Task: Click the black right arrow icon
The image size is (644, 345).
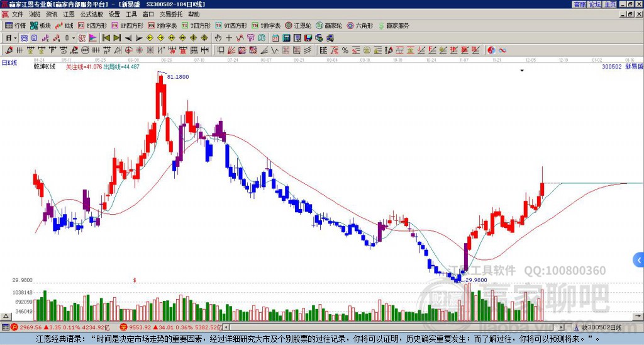Action: 139,38
